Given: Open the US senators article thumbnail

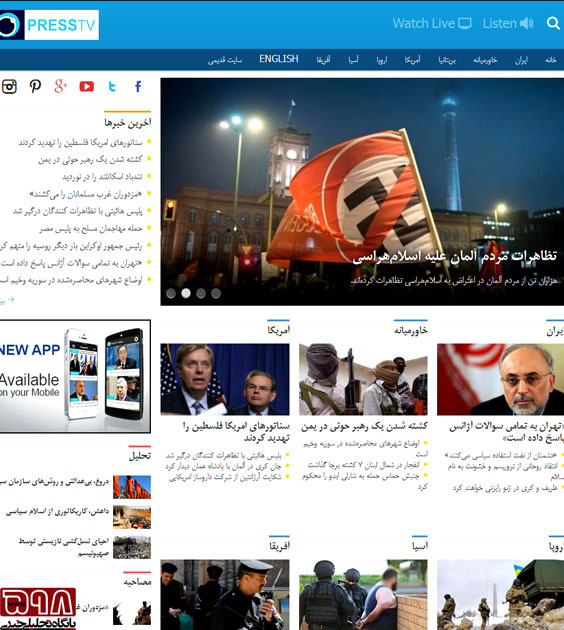Looking at the screenshot, I should pos(225,379).
